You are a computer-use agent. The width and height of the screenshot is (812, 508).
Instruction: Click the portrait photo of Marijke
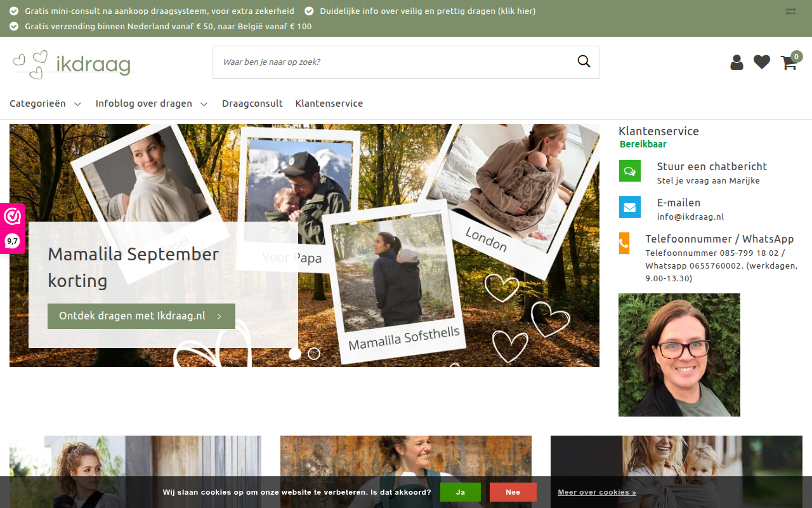(679, 355)
